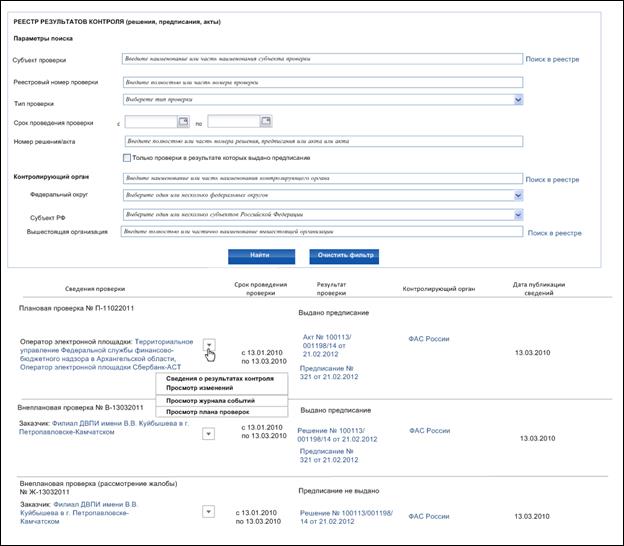Open Территориальное управление Федеральной службы operator link
Image resolution: width=624 pixels, height=546 pixels.
pos(107,355)
